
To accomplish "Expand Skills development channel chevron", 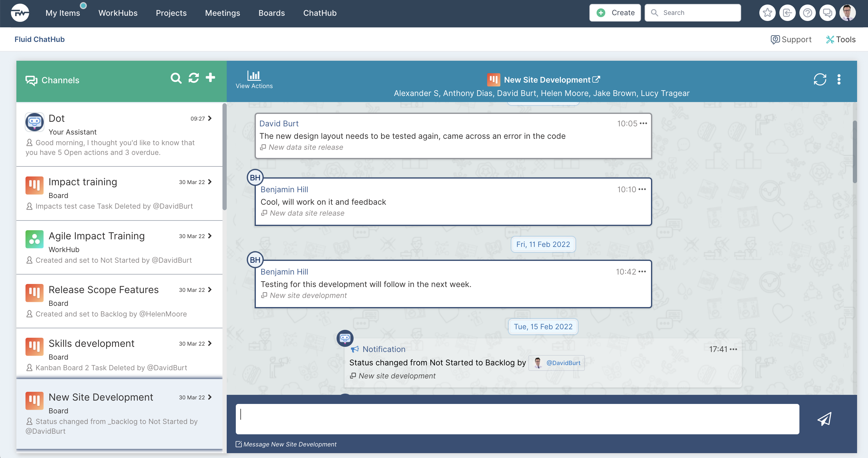I will (210, 343).
